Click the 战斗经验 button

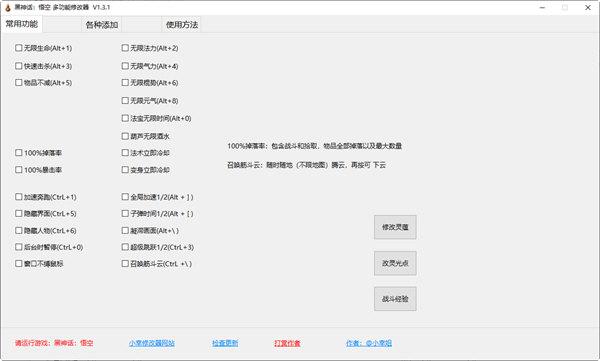(395, 299)
